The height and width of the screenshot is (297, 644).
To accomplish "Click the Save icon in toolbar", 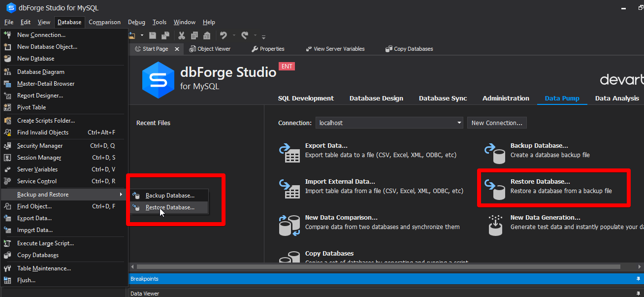I will (153, 35).
